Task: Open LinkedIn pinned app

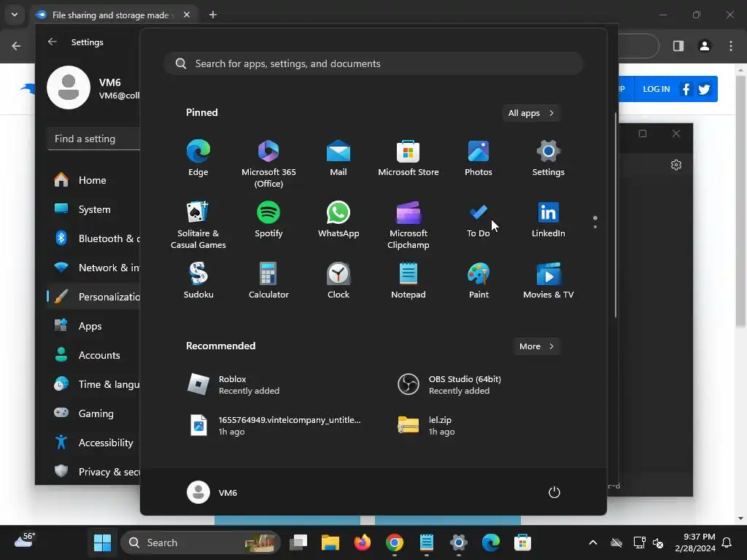Action: pos(549,219)
